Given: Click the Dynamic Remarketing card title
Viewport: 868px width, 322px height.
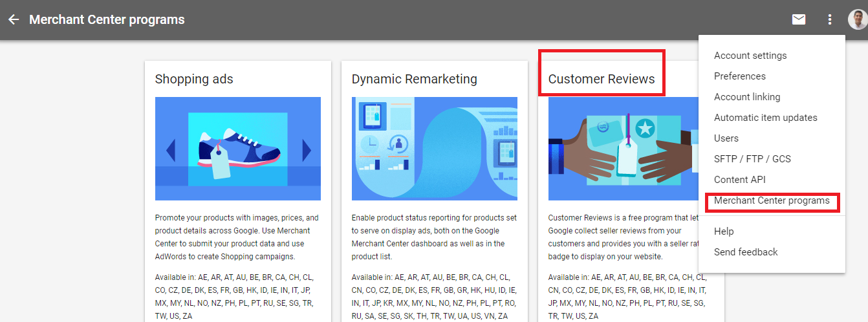Looking at the screenshot, I should (415, 79).
